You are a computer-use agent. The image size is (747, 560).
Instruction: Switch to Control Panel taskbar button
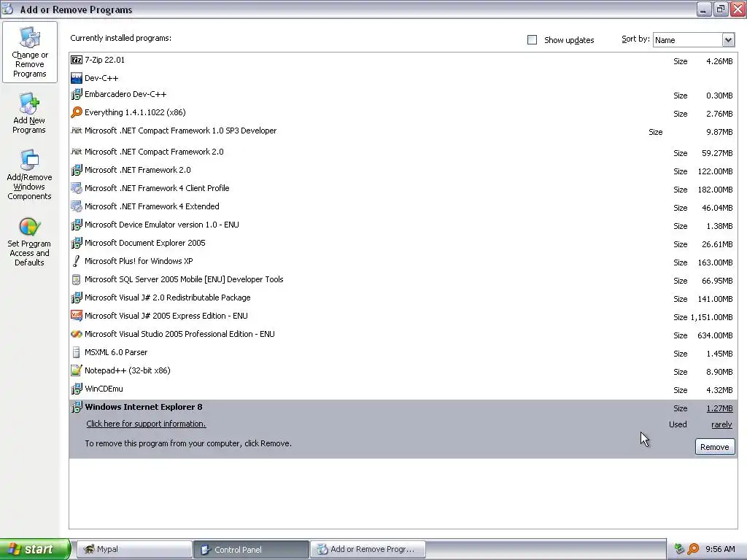coord(251,550)
